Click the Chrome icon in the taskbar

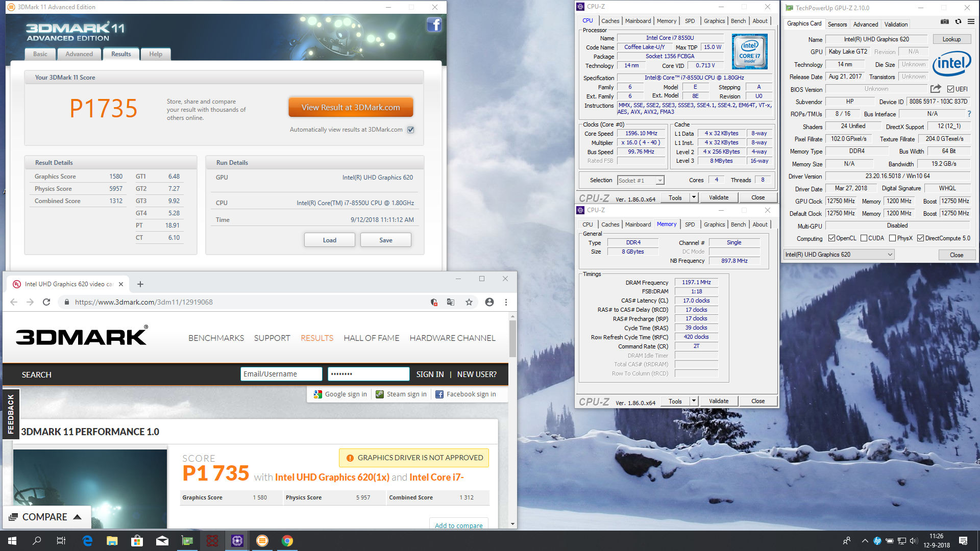[x=287, y=541]
